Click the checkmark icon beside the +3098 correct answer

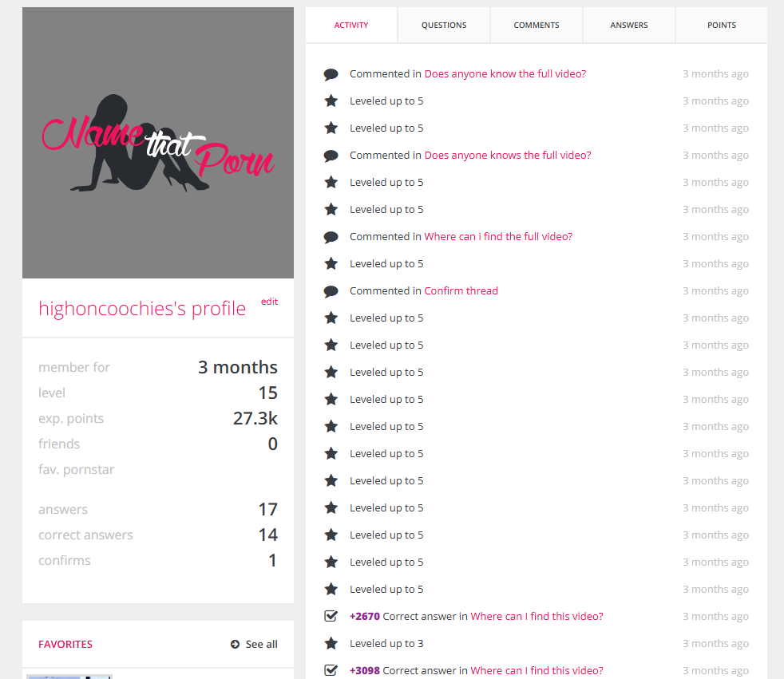[331, 670]
